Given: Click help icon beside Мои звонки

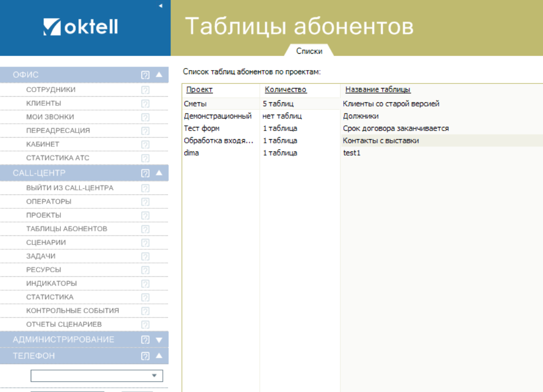Looking at the screenshot, I should pos(145,117).
